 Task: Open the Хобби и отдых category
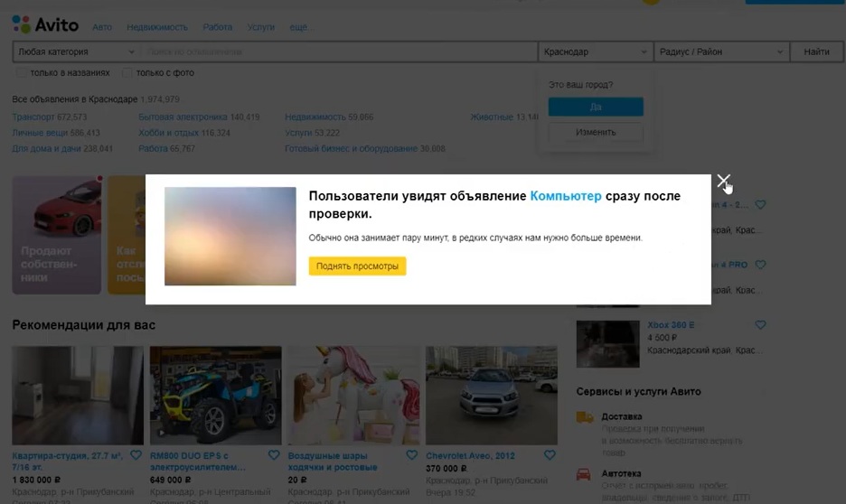[x=168, y=133]
